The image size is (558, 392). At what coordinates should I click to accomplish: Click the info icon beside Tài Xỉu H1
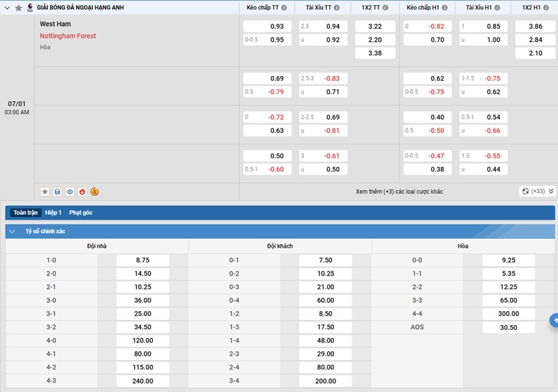[497, 8]
